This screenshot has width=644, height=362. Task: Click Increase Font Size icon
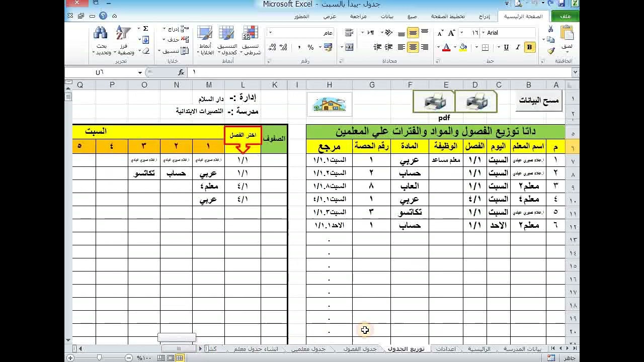[x=452, y=33]
